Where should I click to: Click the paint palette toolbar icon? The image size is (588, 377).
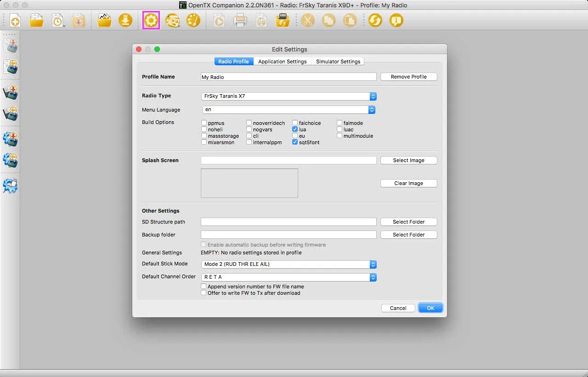pos(193,21)
